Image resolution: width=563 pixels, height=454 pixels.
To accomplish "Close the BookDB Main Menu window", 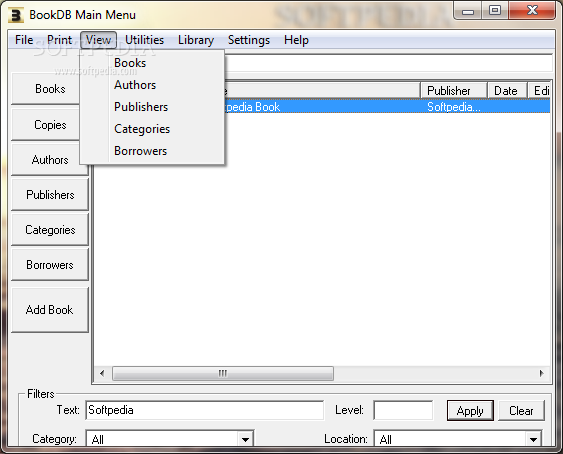I will pos(532,11).
